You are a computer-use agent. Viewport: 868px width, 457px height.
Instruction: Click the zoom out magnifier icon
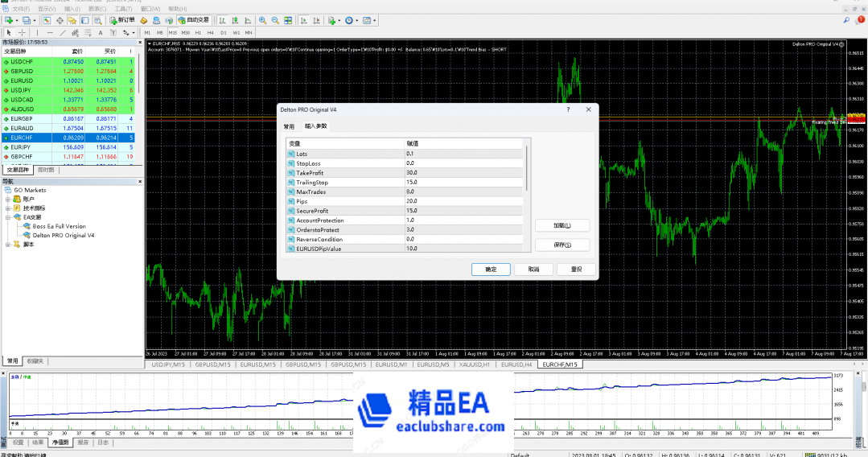click(274, 20)
